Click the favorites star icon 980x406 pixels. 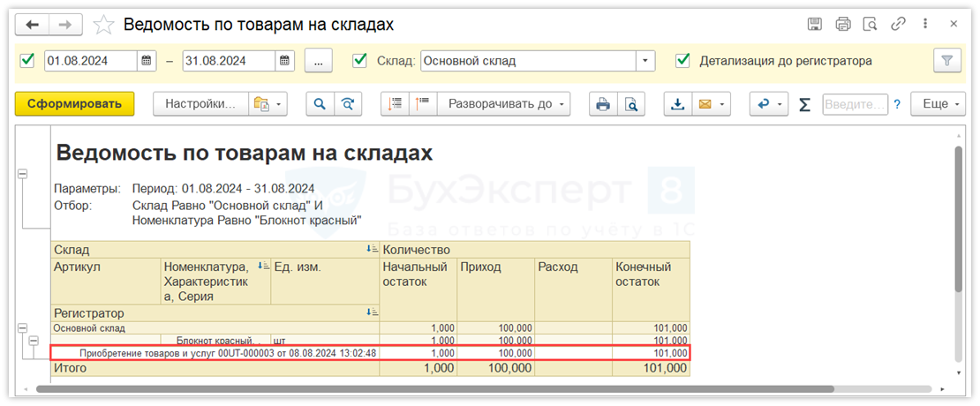click(x=104, y=24)
